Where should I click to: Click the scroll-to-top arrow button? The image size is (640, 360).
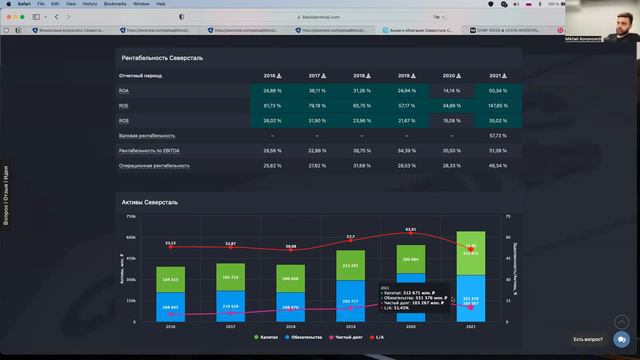pyautogui.click(x=622, y=322)
